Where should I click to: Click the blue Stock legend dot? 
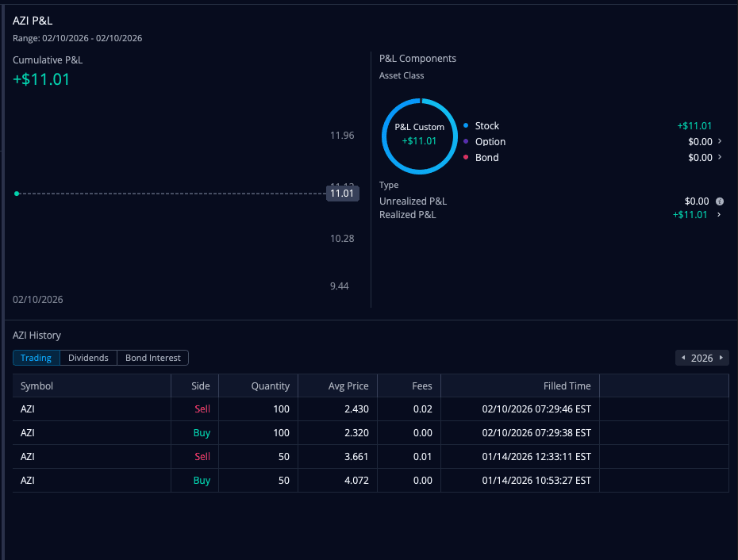[x=466, y=126]
